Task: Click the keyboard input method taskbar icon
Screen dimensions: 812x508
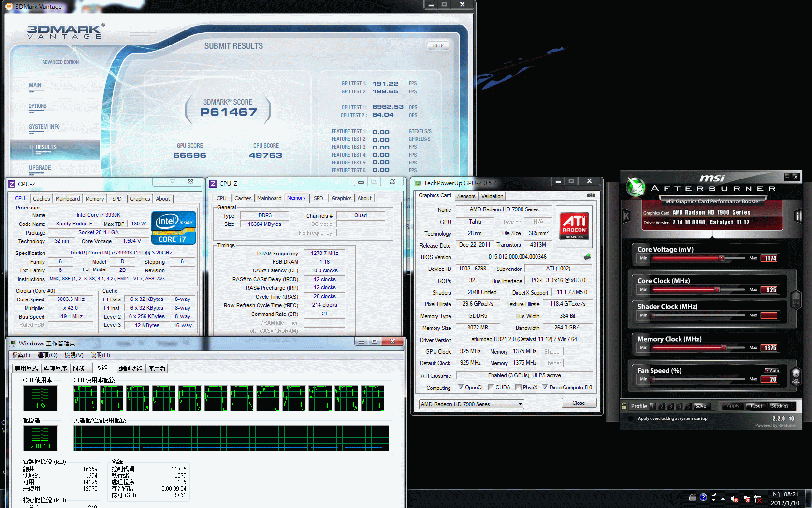Action: pos(693,497)
